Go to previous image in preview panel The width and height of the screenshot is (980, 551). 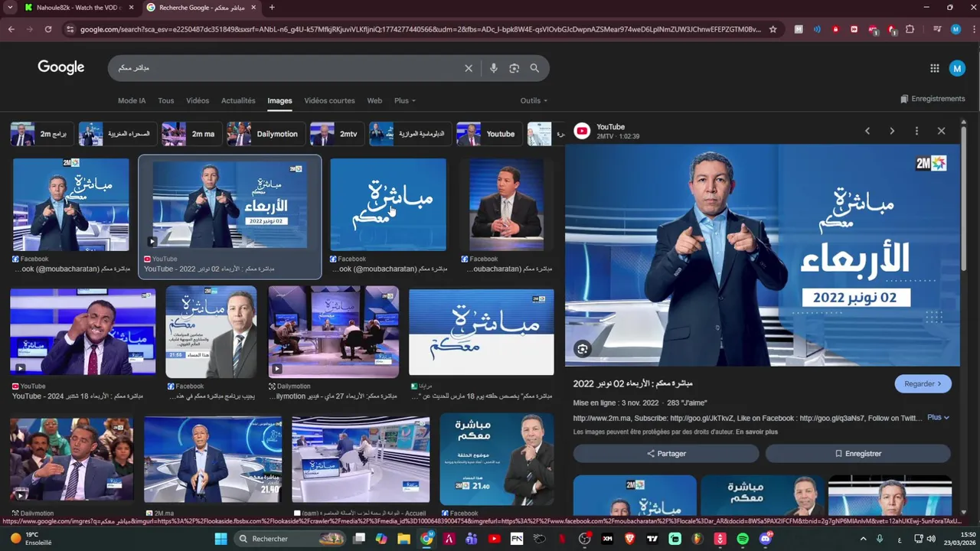tap(867, 131)
